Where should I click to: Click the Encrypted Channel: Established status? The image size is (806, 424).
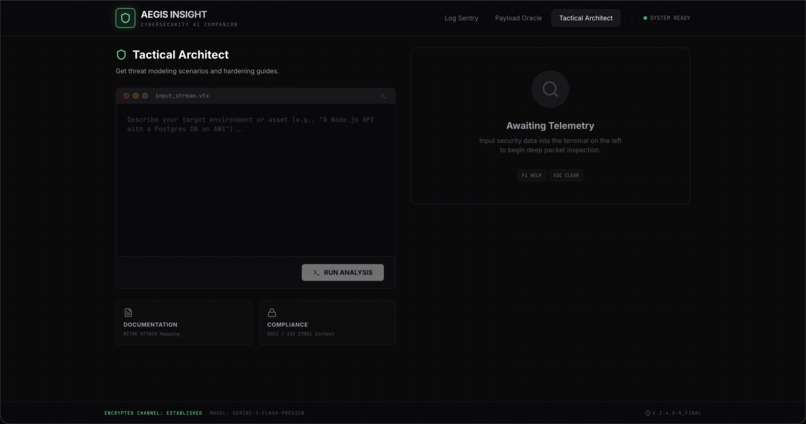point(153,413)
